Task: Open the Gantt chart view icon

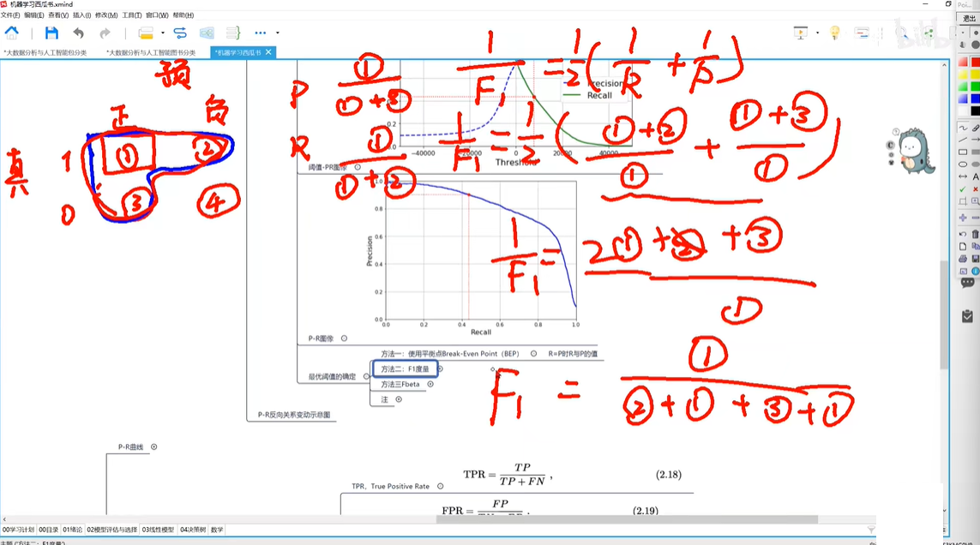Action: click(x=861, y=33)
